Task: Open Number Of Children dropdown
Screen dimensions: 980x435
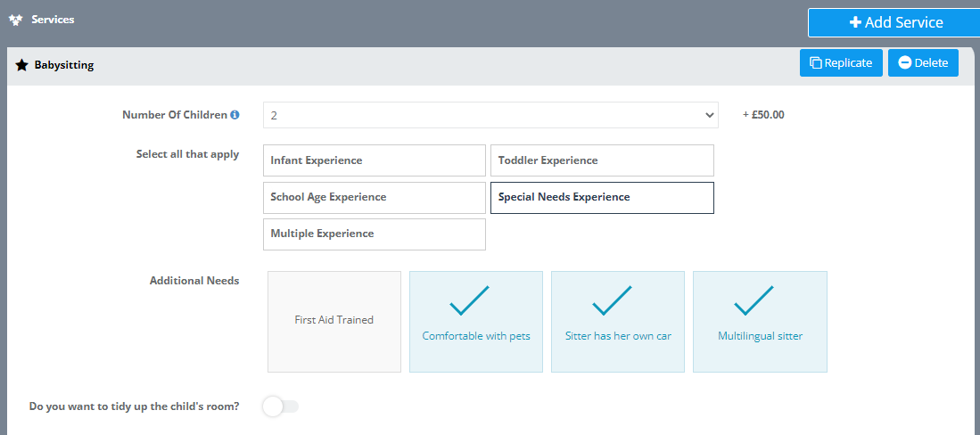Action: [489, 115]
